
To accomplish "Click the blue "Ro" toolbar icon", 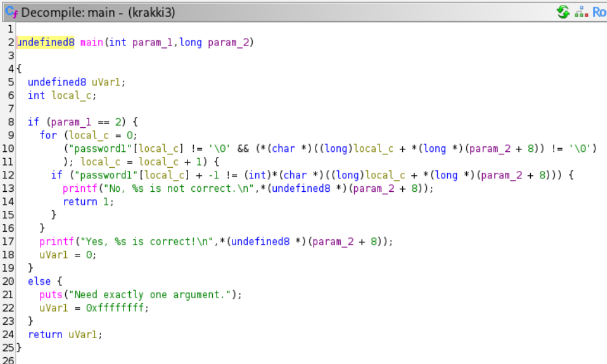I will point(599,12).
